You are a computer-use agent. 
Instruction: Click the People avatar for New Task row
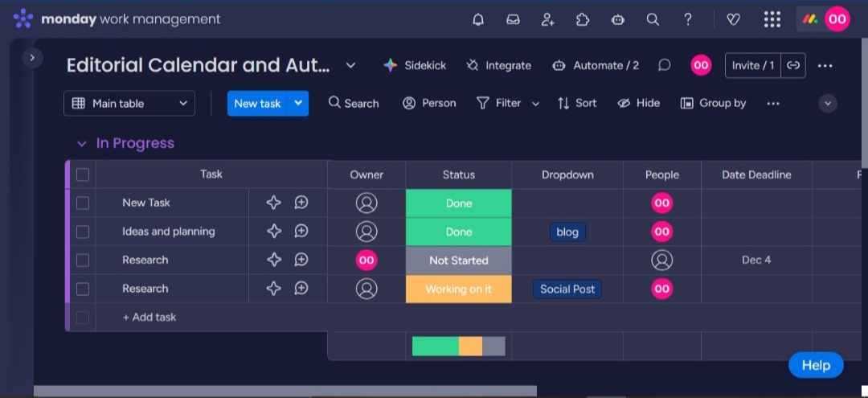click(x=662, y=203)
